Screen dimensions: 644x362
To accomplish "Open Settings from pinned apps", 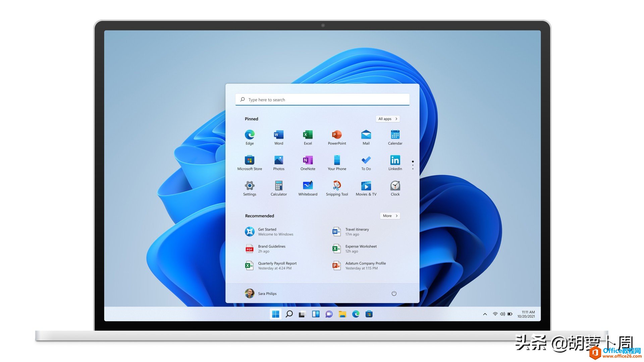I will [x=250, y=186].
